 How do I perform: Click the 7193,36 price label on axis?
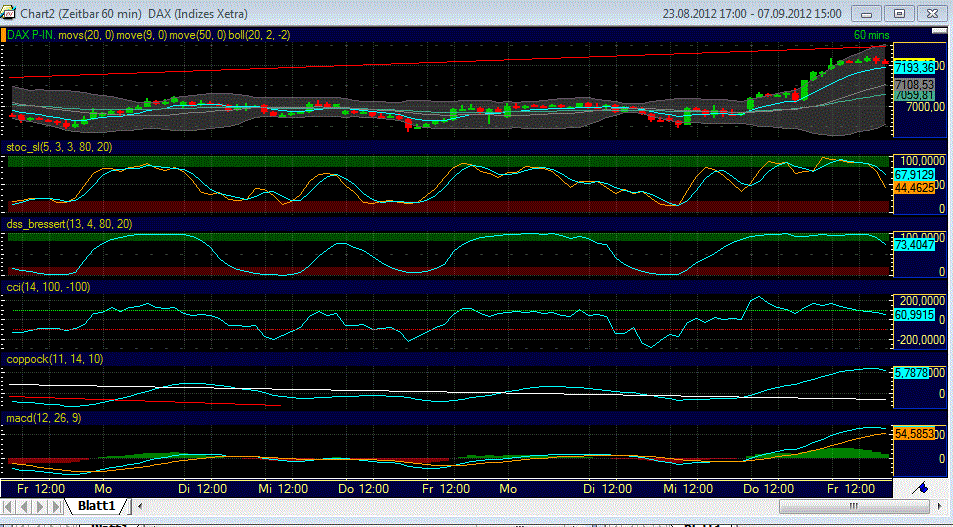(912, 66)
